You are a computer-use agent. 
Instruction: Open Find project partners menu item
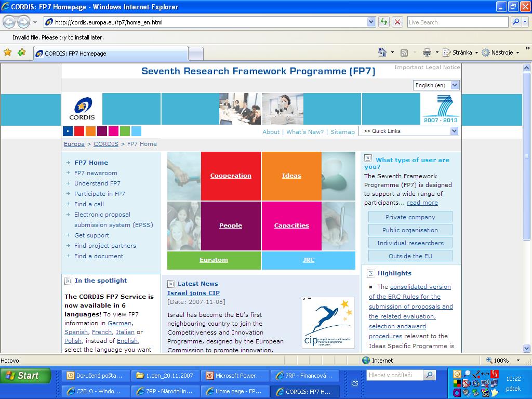pyautogui.click(x=105, y=246)
